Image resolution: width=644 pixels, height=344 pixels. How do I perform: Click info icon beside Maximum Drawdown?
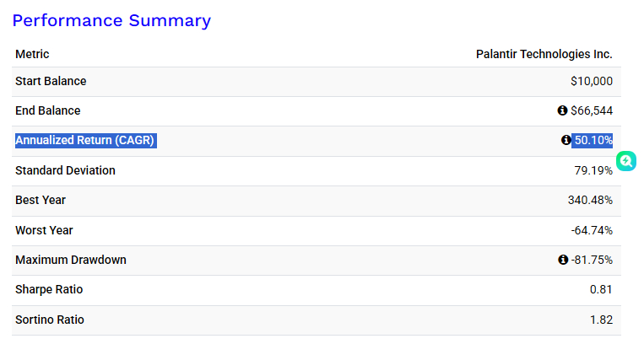point(562,260)
